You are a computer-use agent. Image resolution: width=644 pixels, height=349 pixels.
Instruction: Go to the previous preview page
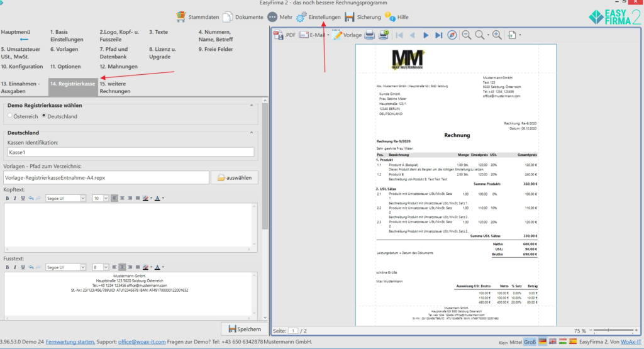point(413,35)
